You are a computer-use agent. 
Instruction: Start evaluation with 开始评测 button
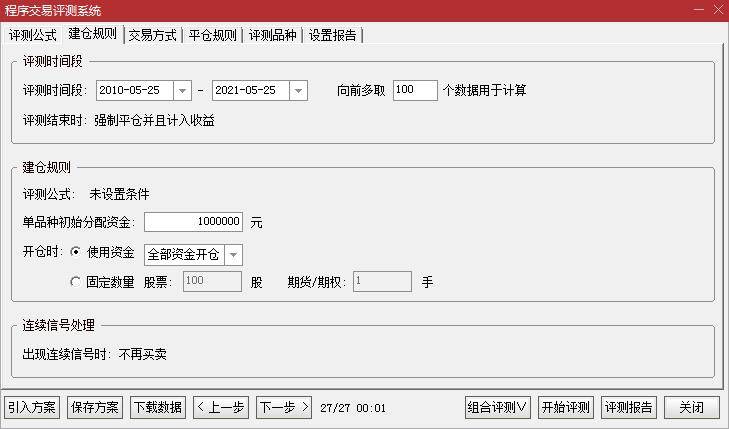click(x=566, y=408)
